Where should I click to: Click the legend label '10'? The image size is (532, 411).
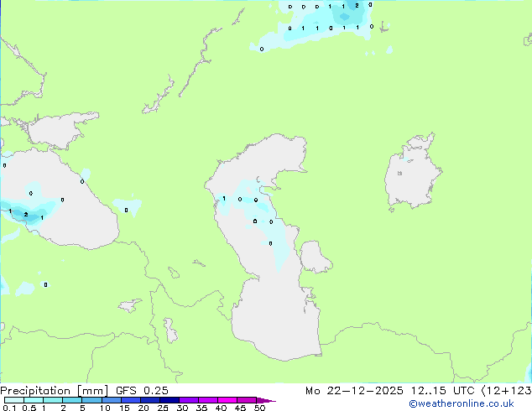[x=105, y=408]
